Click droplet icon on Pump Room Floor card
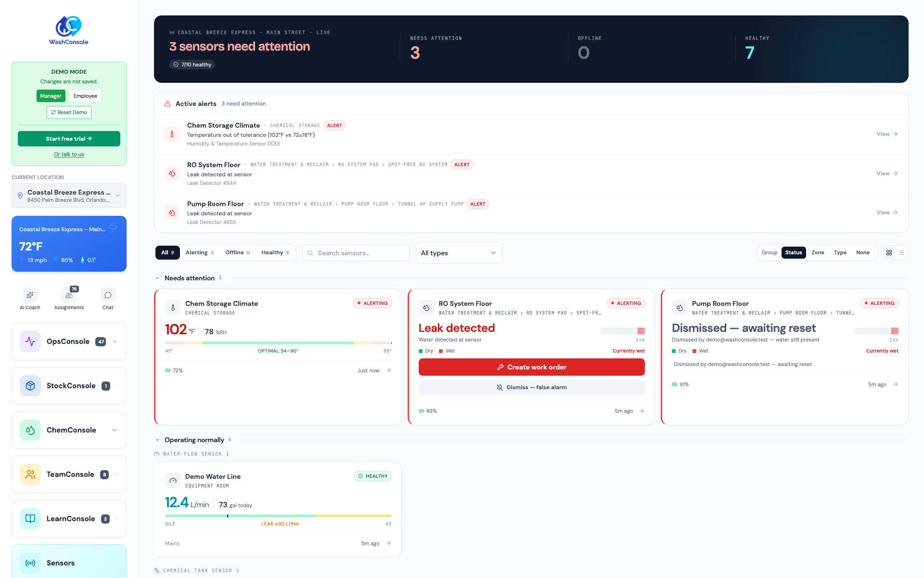Image resolution: width=924 pixels, height=578 pixels. (x=680, y=307)
